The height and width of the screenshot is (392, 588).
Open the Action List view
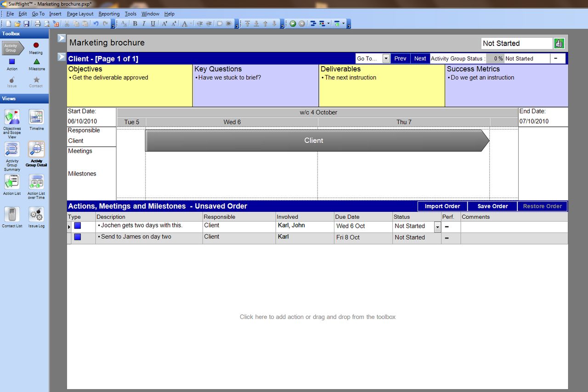click(12, 185)
